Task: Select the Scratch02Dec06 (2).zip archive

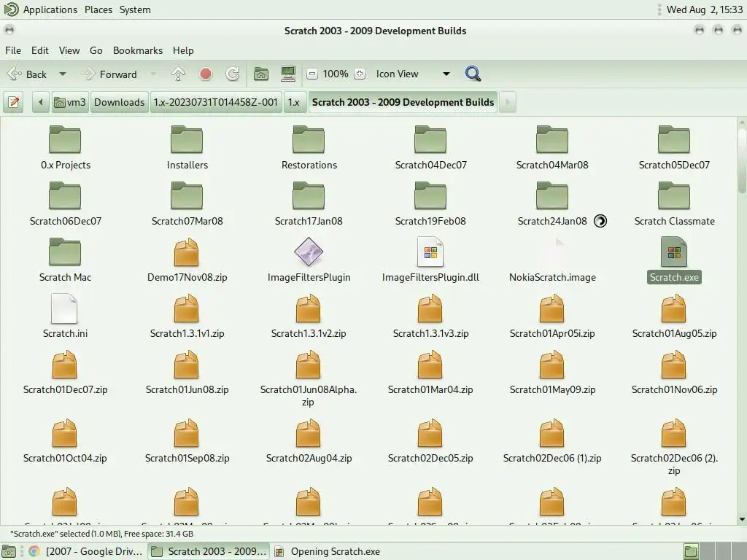Action: click(674, 447)
